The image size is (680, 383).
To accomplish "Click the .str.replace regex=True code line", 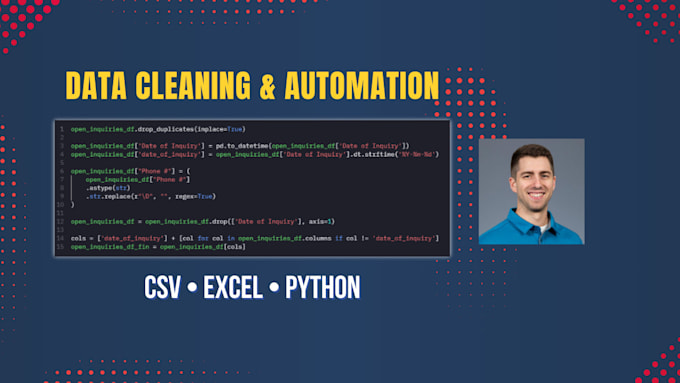I will tap(150, 196).
